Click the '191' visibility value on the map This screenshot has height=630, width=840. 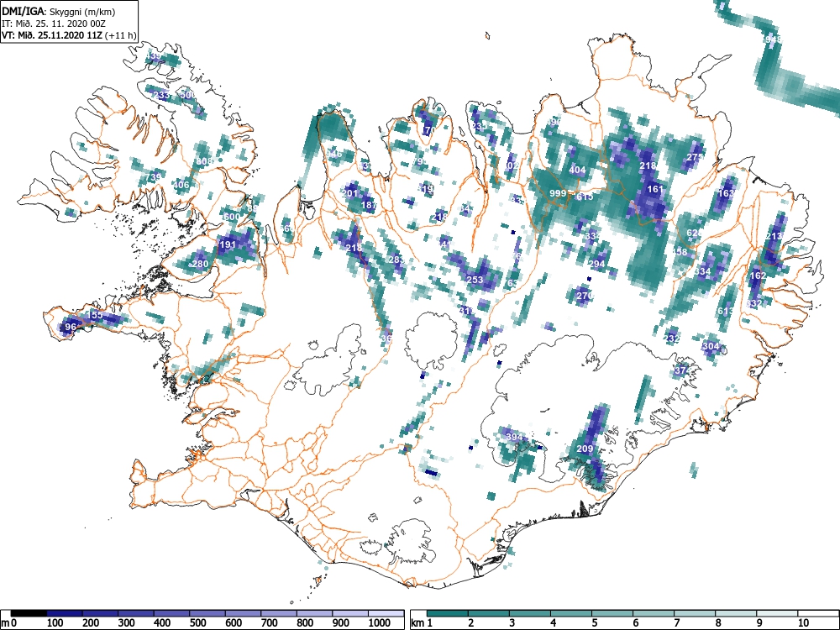click(228, 244)
